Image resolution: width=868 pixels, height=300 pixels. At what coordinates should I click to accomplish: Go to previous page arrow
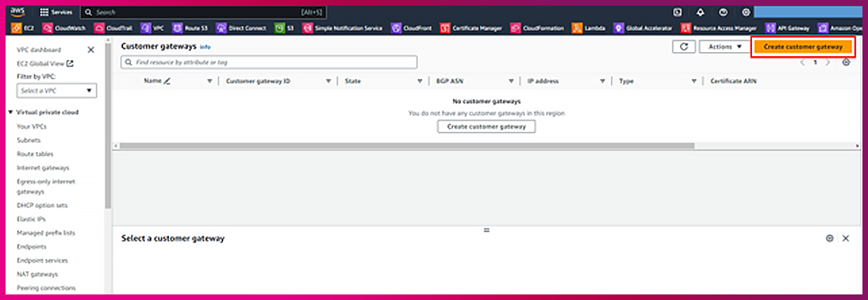click(x=803, y=62)
